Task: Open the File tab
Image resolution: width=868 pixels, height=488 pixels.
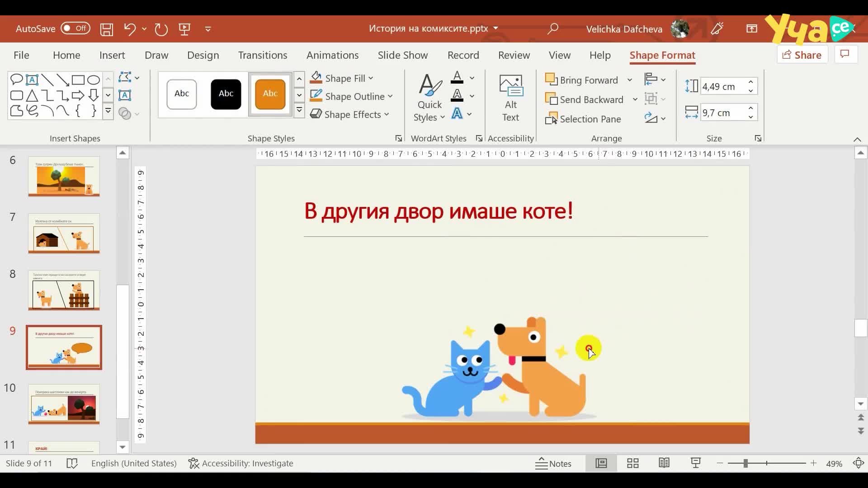Action: click(21, 55)
